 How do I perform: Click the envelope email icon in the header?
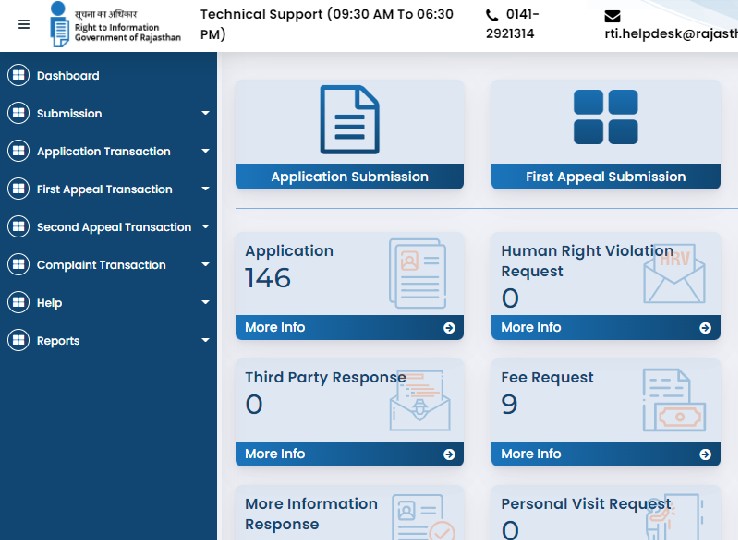point(613,16)
